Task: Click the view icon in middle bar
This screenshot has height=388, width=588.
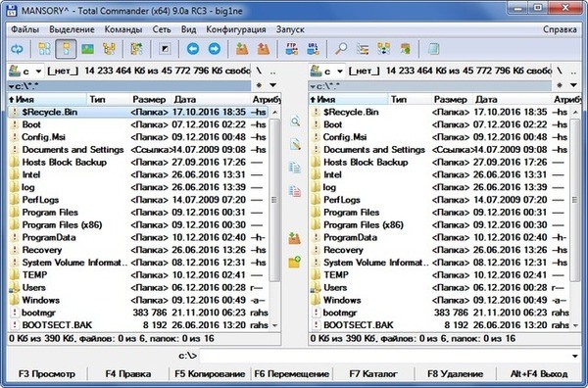Action: coord(295,121)
